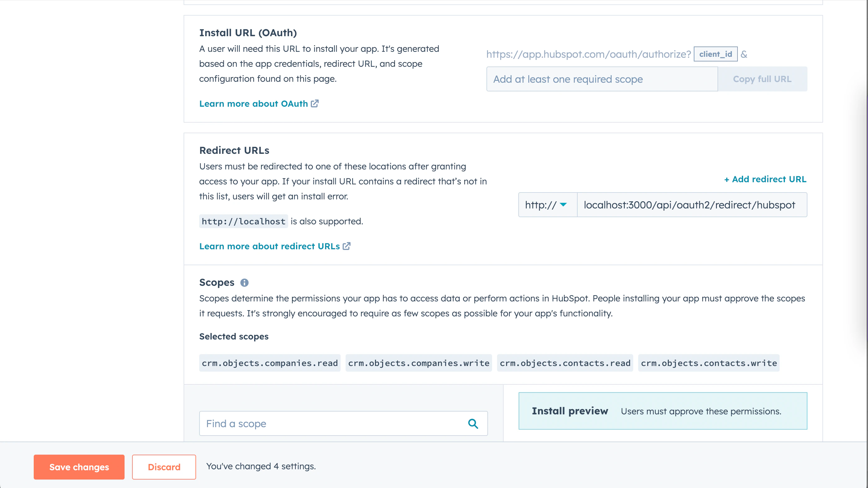Viewport: 868px width, 488px height.
Task: Click the http://localhost code badge
Action: 243,221
